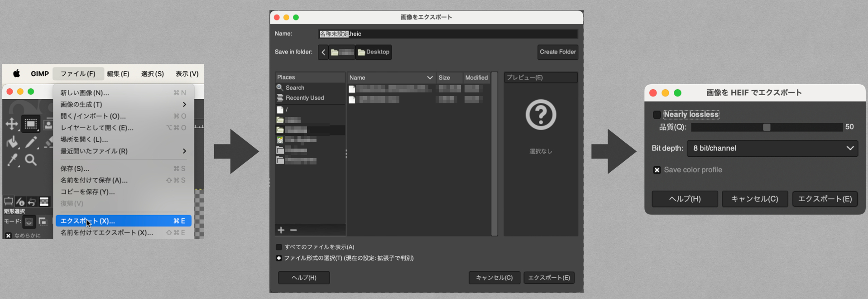868x299 pixels.
Task: Choose エクスポート (X)... from the File menu
Action: pos(123,221)
